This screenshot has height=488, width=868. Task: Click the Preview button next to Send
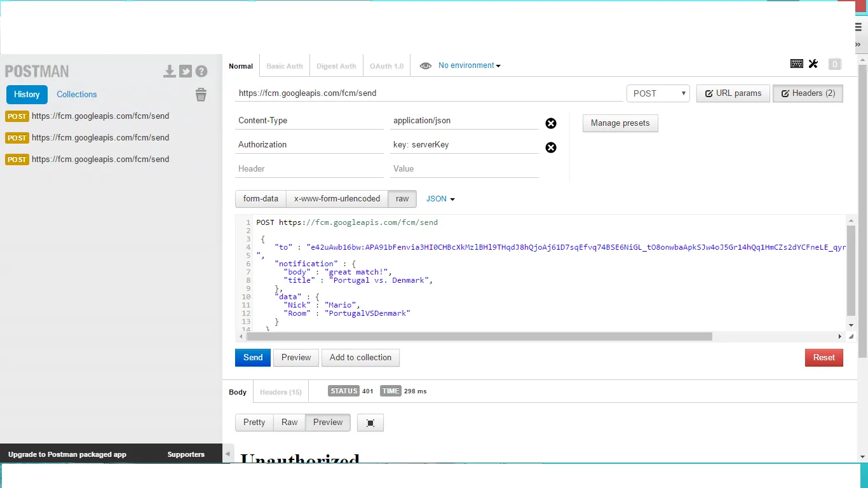click(x=296, y=358)
